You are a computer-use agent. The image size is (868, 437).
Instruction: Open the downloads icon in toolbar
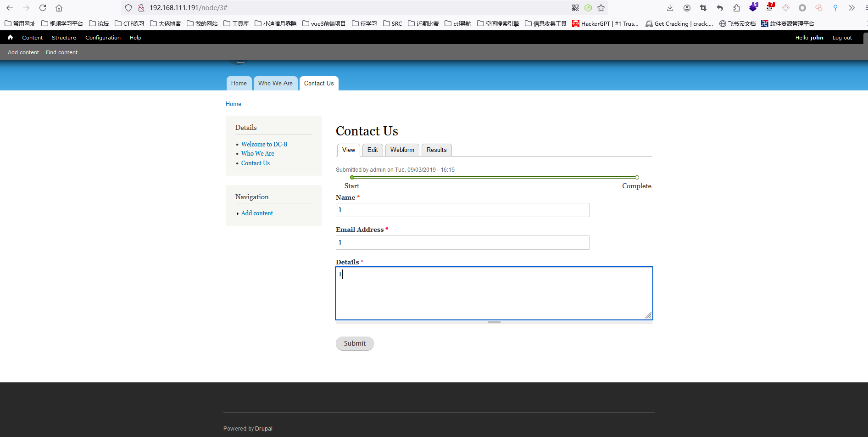(x=670, y=8)
